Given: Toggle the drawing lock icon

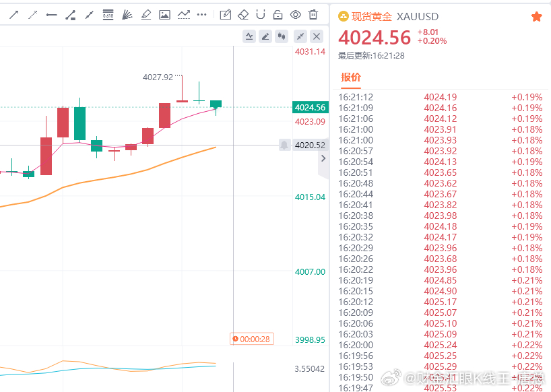Looking at the screenshot, I should tap(278, 15).
